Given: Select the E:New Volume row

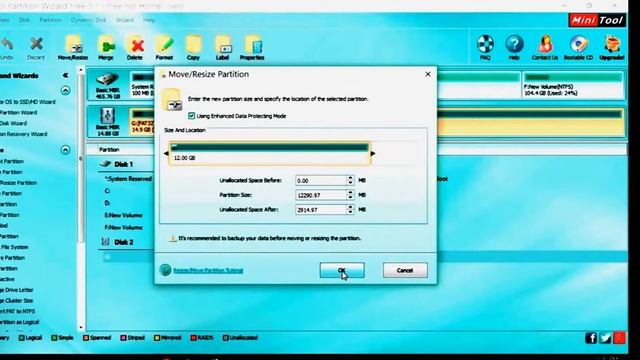Looking at the screenshot, I should coord(124,215).
